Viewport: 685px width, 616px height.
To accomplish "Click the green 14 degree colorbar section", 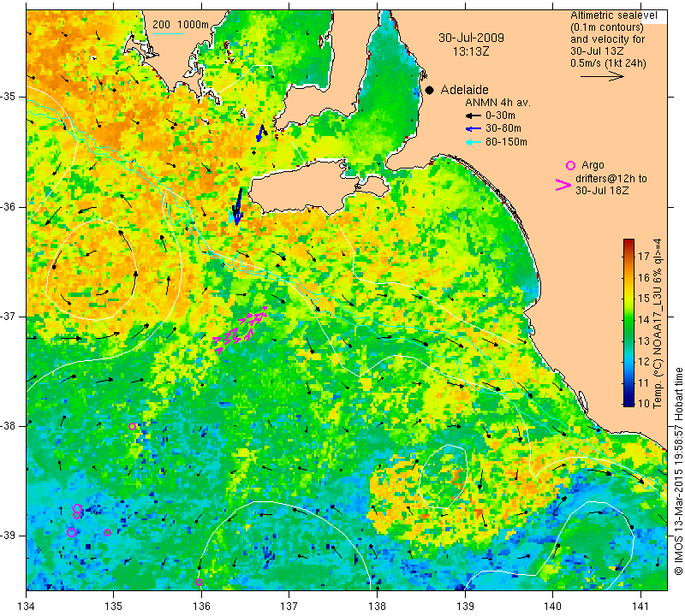I will click(628, 320).
